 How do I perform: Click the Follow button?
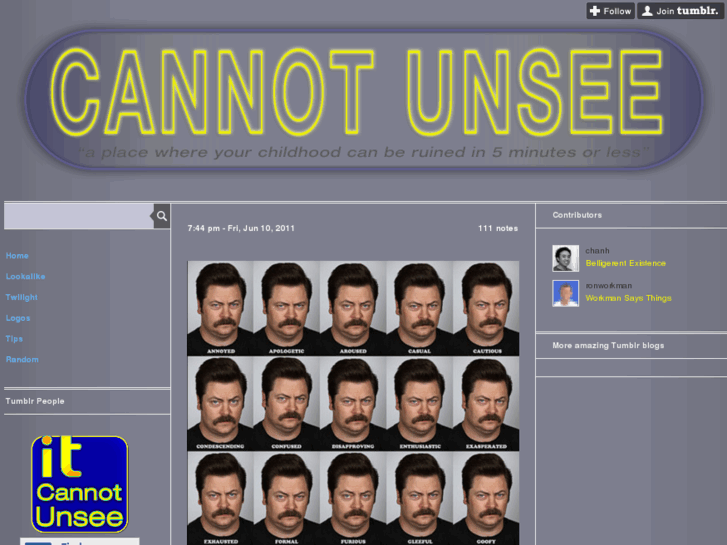tap(611, 11)
